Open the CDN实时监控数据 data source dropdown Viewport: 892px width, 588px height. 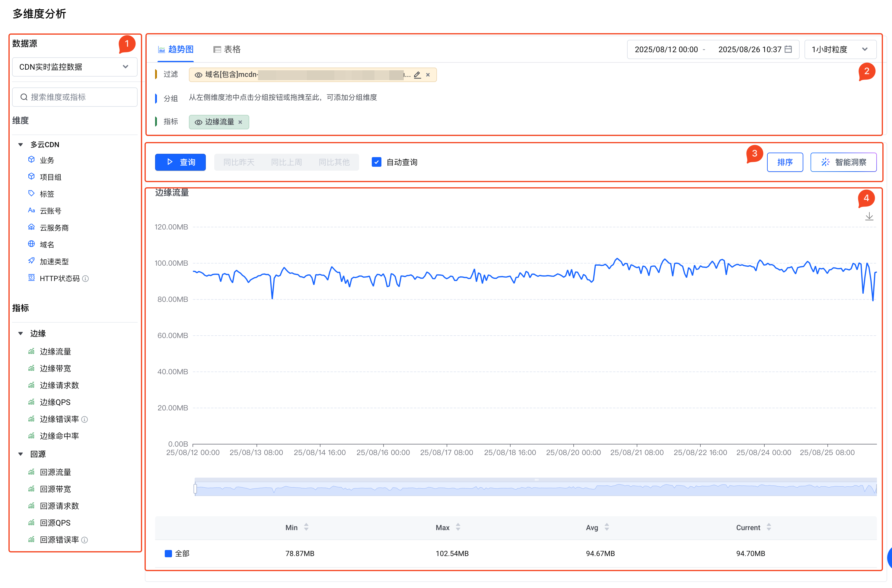(75, 67)
